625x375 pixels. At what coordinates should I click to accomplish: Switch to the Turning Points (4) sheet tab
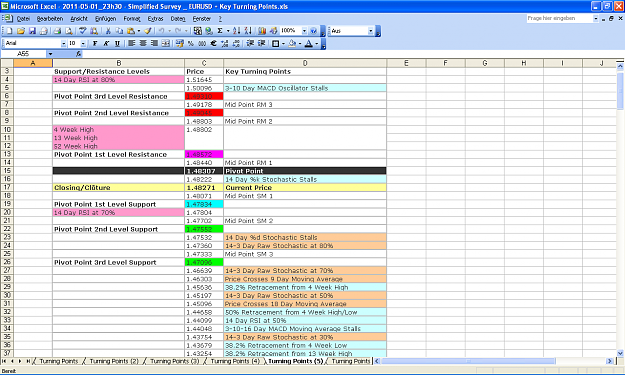[235, 361]
